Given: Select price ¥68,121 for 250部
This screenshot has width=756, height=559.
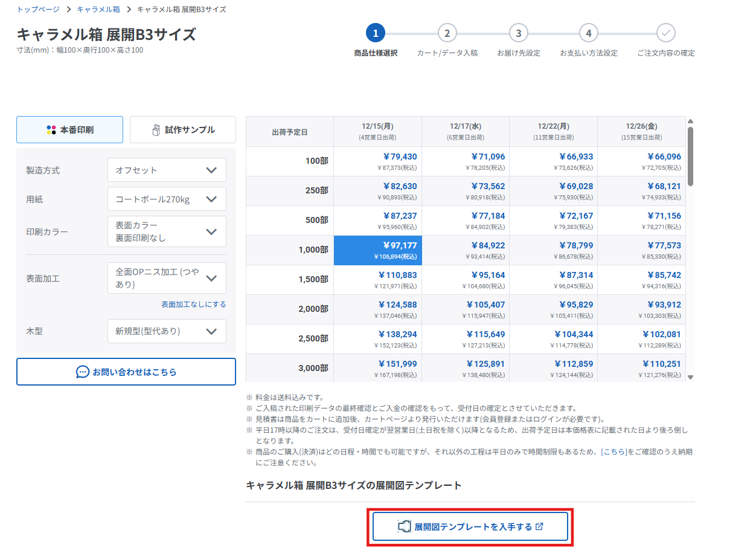Looking at the screenshot, I should 642,191.
